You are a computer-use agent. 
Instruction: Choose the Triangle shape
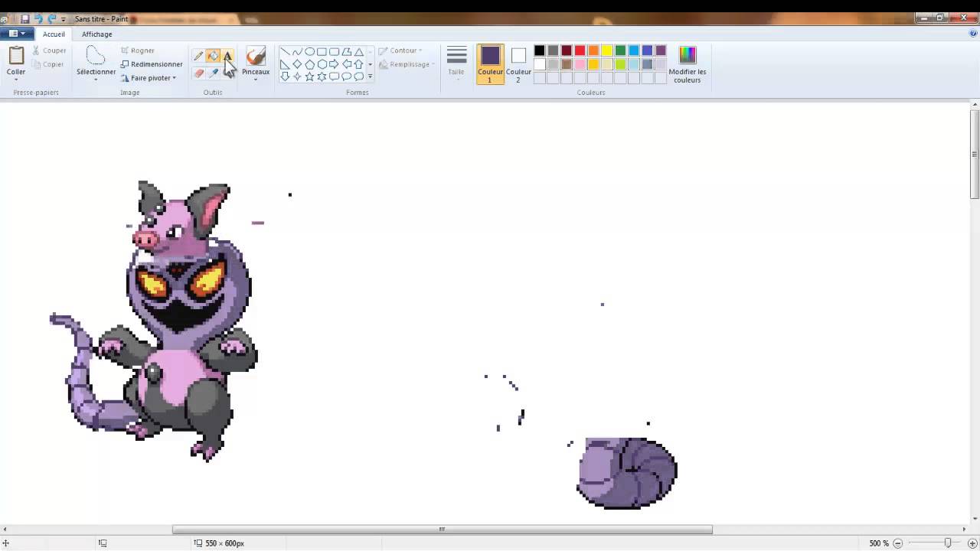[358, 52]
